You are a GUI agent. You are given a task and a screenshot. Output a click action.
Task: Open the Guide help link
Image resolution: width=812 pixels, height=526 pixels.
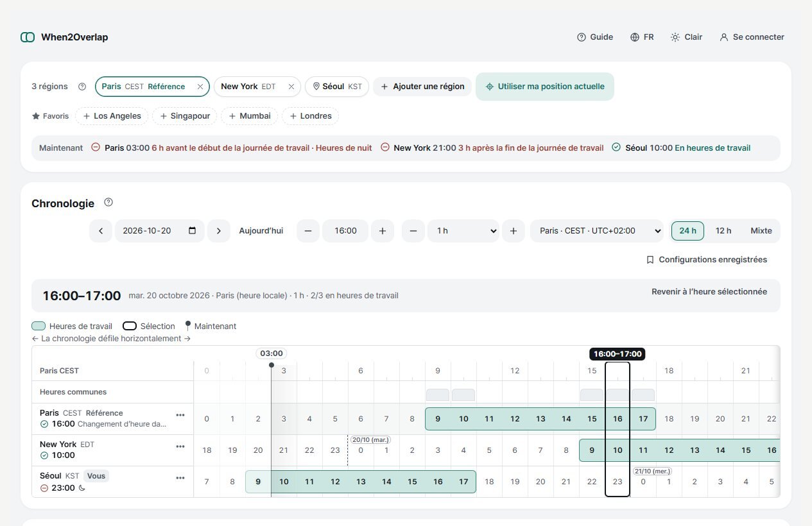(x=595, y=37)
